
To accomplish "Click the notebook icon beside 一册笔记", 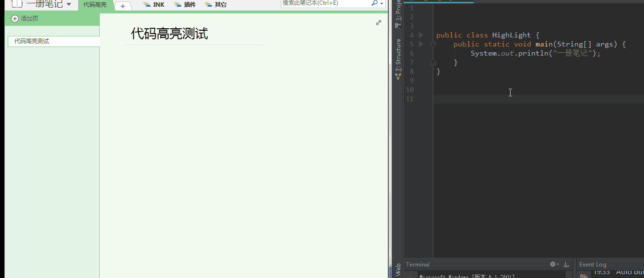I will point(17,4).
